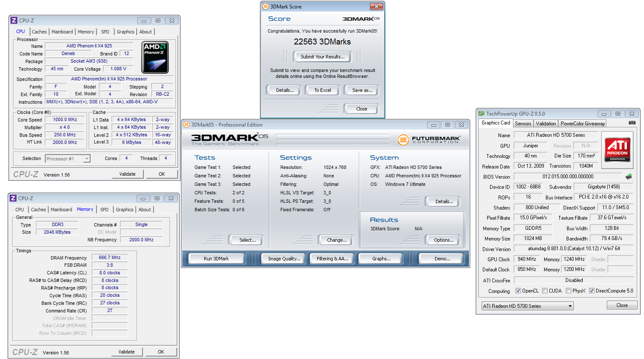Click the CAS# Latency 8.0 clocks value
Image resolution: width=644 pixels, height=359 pixels.
click(110, 273)
